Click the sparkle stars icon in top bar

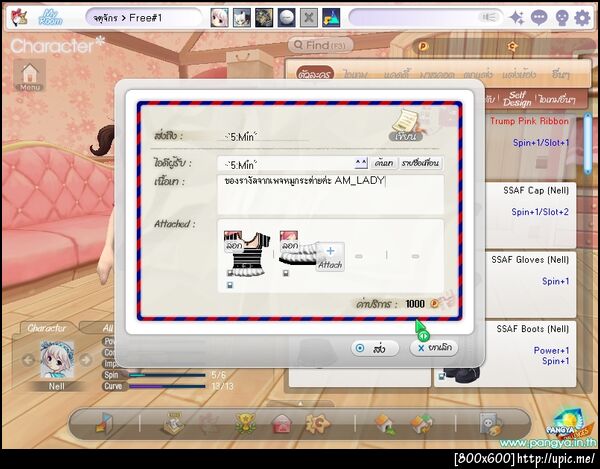(517, 18)
